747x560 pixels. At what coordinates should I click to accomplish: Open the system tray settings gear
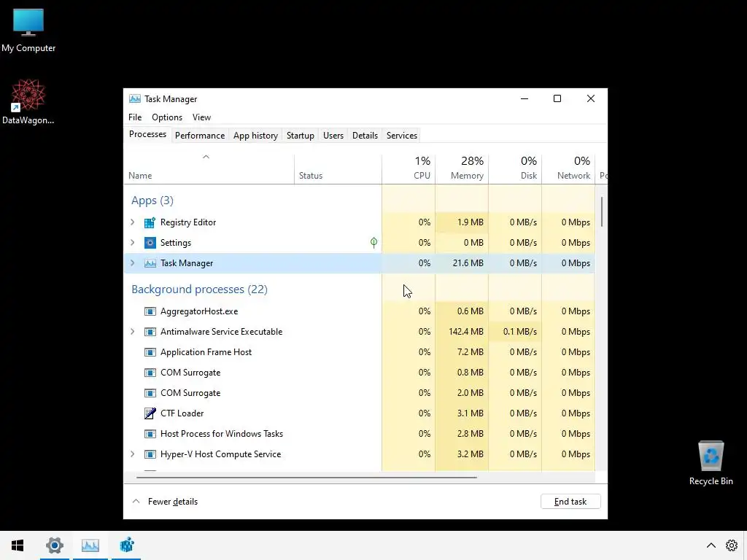pos(732,545)
